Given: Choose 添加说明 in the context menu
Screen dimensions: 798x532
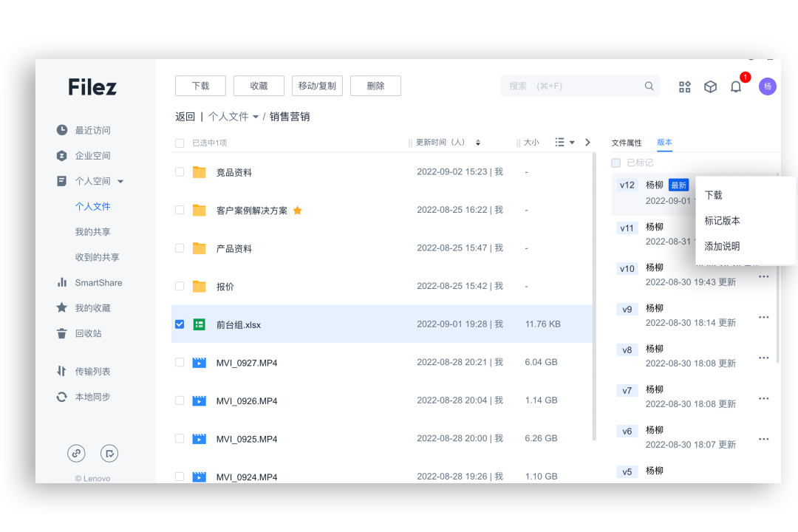Looking at the screenshot, I should coord(722,246).
